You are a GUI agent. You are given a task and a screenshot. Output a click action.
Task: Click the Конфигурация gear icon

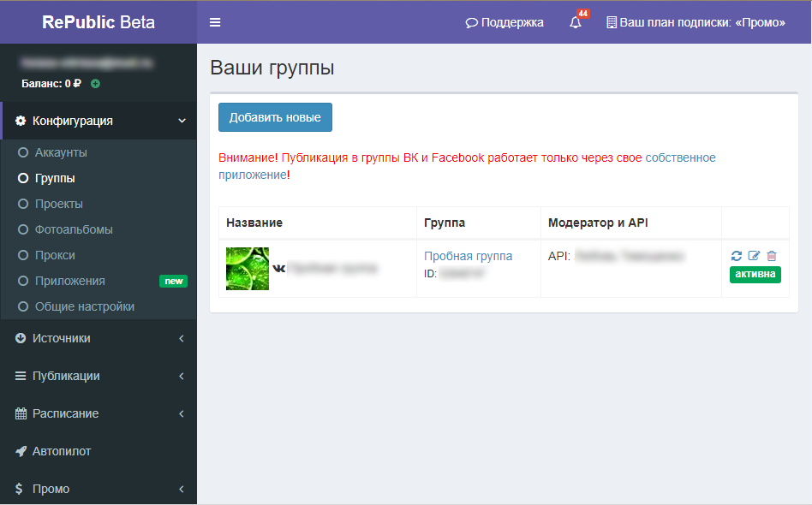click(21, 121)
